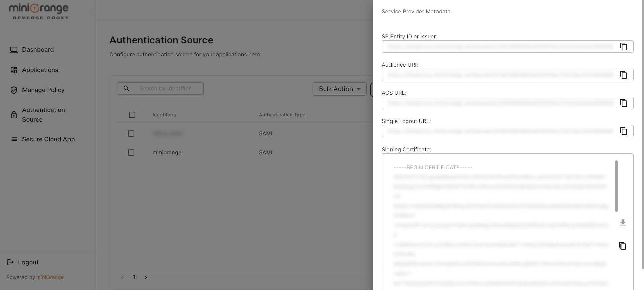644x290 pixels.
Task: Click the Authentication Source lock icon
Action: 14,115
